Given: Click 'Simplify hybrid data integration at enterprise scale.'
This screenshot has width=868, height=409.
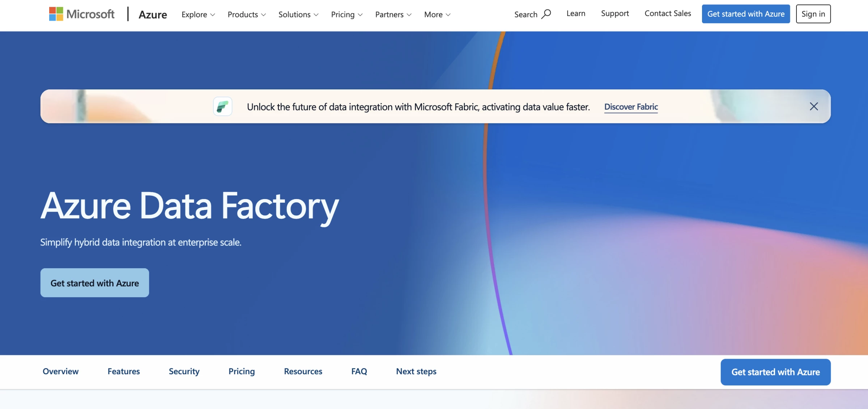Looking at the screenshot, I should click(141, 242).
